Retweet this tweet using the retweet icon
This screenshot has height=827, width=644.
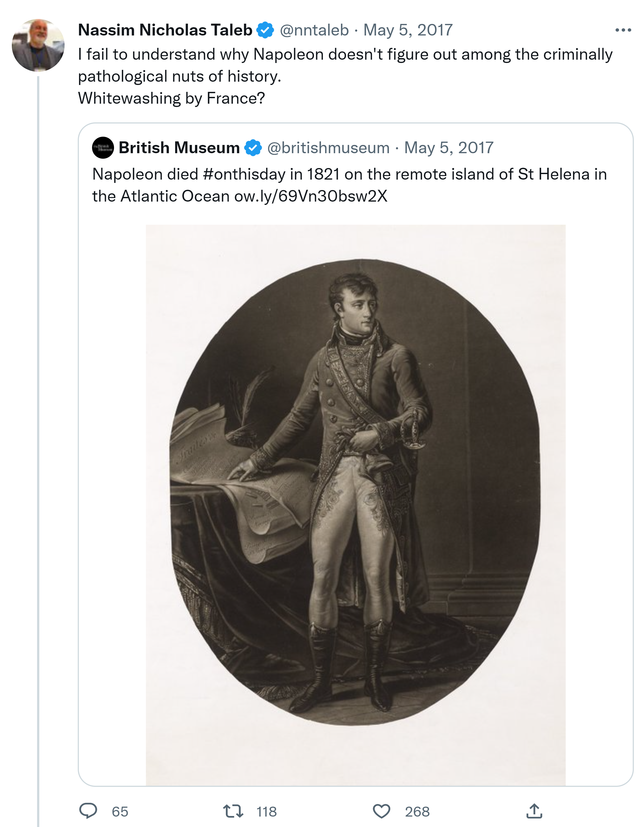click(233, 811)
